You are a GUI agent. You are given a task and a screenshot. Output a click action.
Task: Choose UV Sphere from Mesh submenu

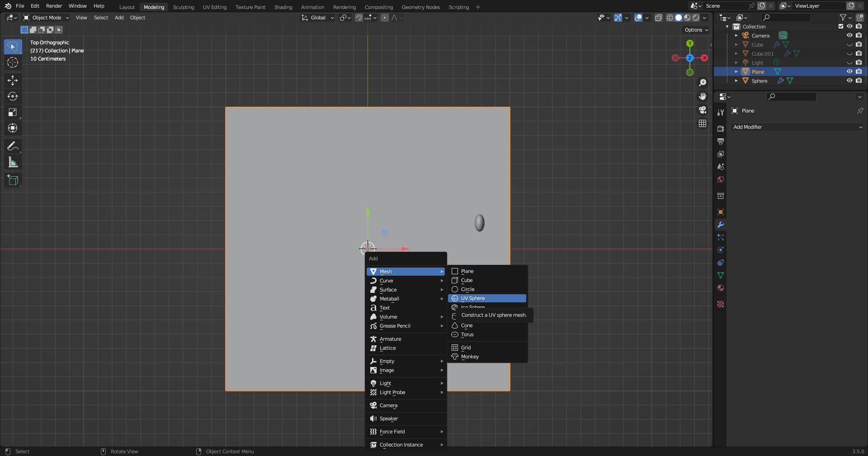click(x=487, y=298)
